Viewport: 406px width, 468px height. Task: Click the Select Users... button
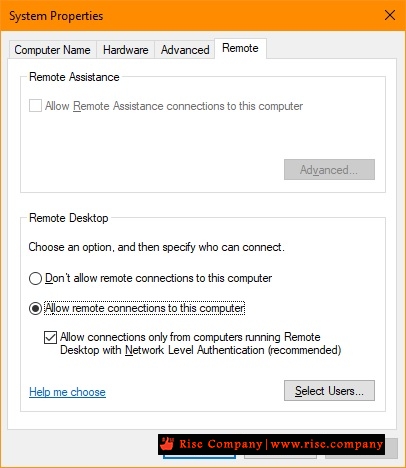[329, 391]
